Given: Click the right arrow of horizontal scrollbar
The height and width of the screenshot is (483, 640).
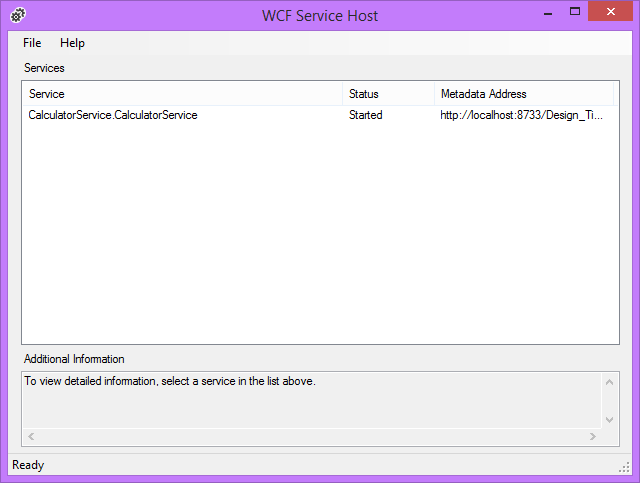Looking at the screenshot, I should (593, 437).
